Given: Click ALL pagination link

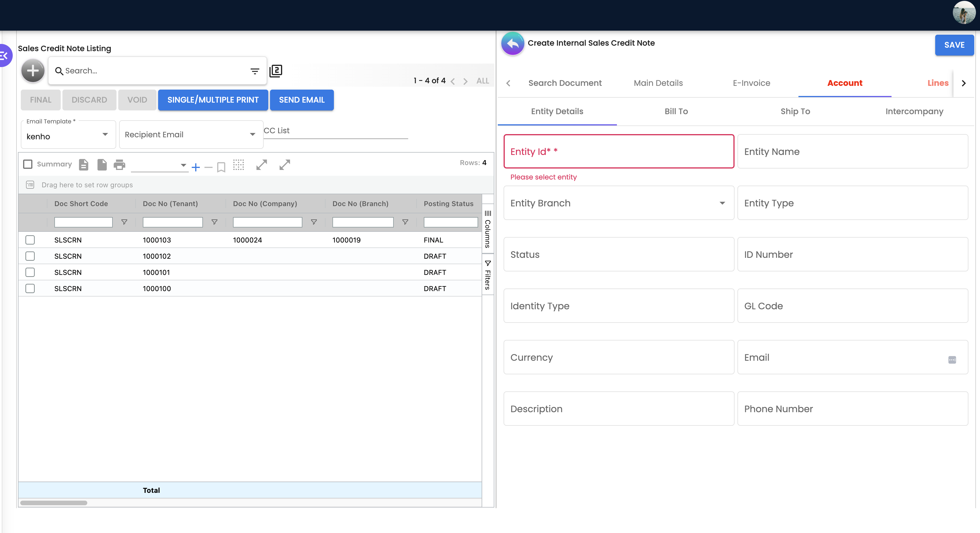Looking at the screenshot, I should pos(483,81).
